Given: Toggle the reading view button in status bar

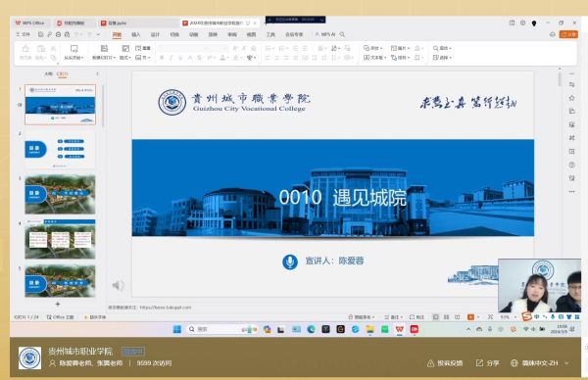Looking at the screenshot, I should point(457,317).
